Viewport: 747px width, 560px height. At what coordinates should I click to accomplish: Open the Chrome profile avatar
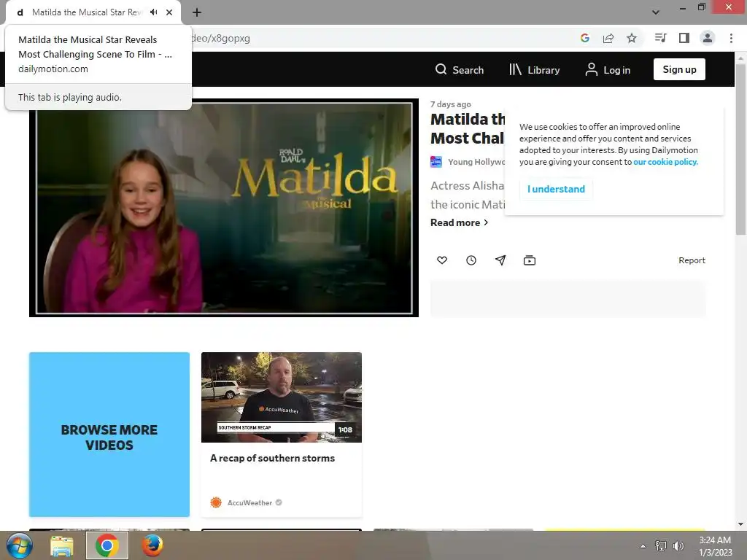(708, 38)
